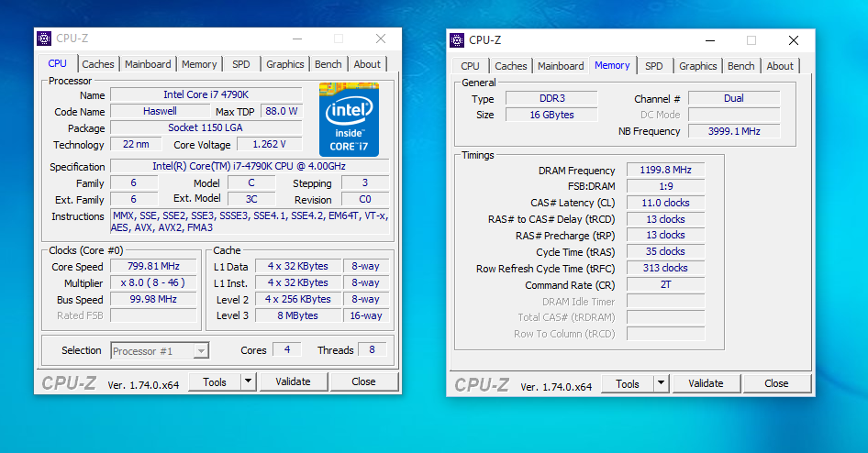868x453 pixels.
Task: Click the processor Name field Intel Core i7 4790K
Action: coord(206,94)
